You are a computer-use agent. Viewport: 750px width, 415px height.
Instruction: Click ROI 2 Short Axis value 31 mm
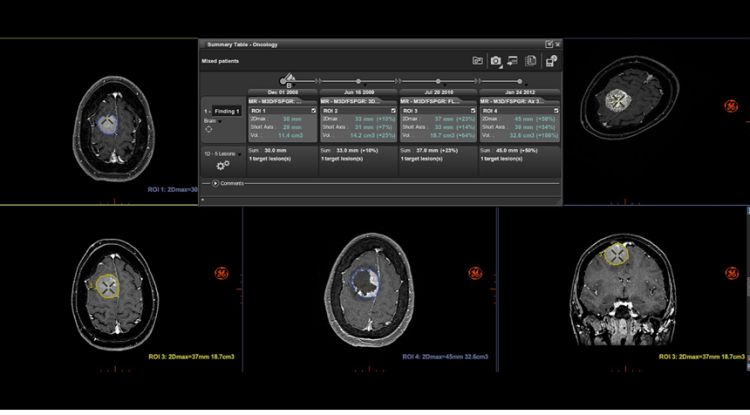[364, 127]
